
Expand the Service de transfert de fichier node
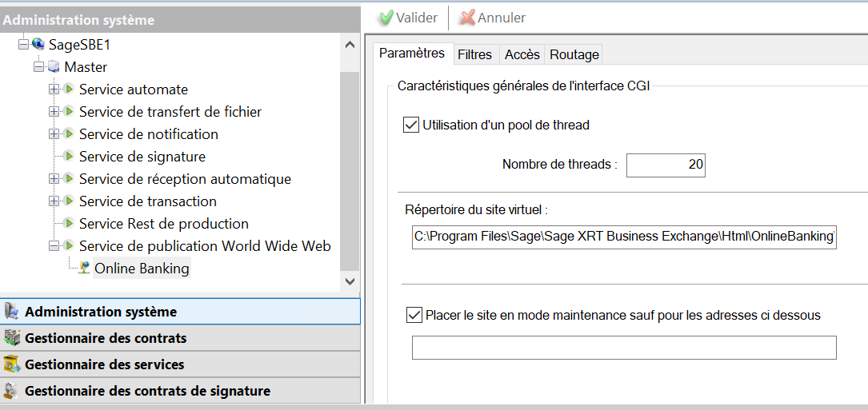(54, 112)
